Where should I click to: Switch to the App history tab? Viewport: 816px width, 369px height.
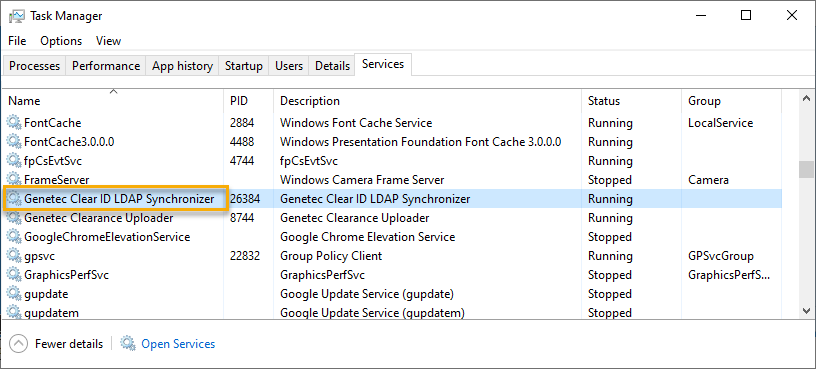tap(182, 66)
